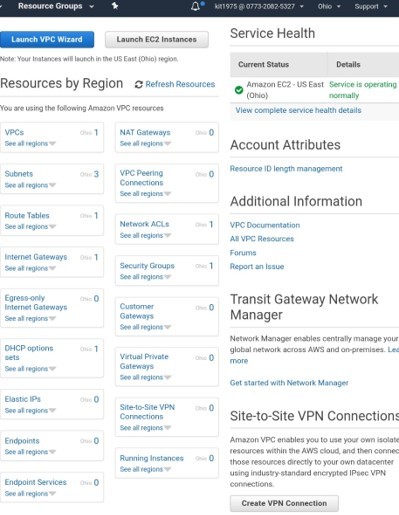Open Get started with Network Manager link
Screen dimensions: 399x515
289,383
